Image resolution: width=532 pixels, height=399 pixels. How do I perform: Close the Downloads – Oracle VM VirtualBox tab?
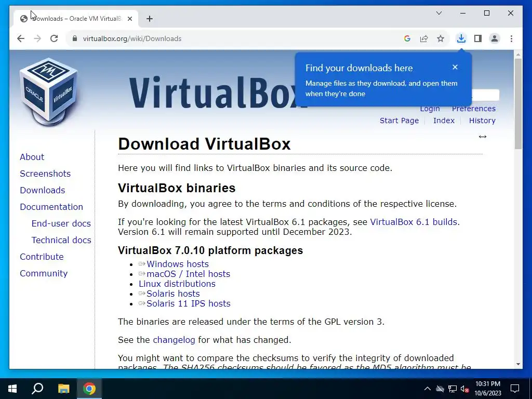(x=129, y=19)
